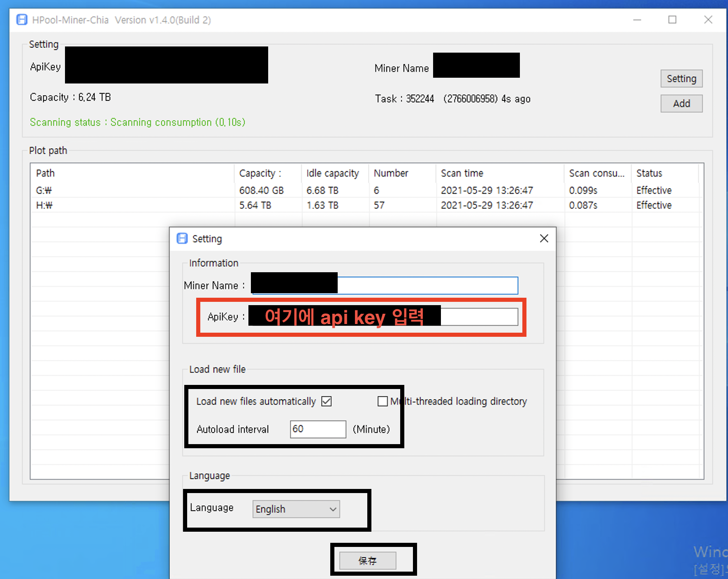Click the ApiKey input in Setting dialog
This screenshot has height=579, width=728.
383,317
